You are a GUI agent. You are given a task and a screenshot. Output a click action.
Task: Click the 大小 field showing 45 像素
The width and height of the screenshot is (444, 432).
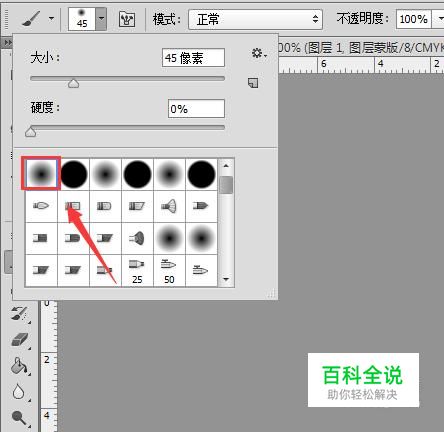(x=193, y=58)
